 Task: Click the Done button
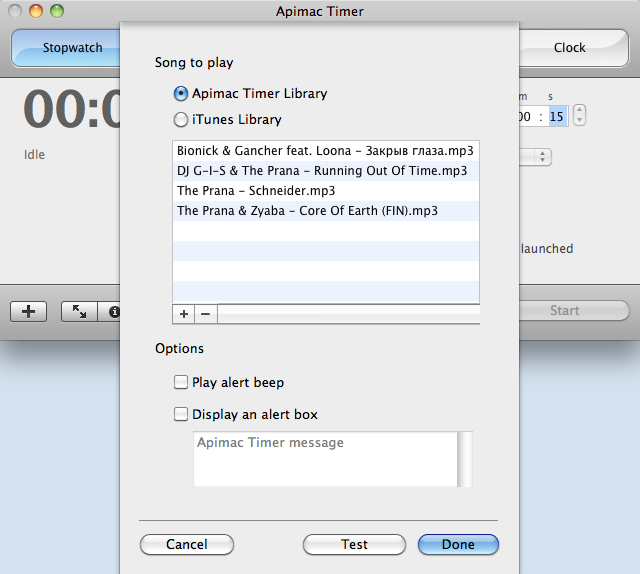tap(458, 545)
